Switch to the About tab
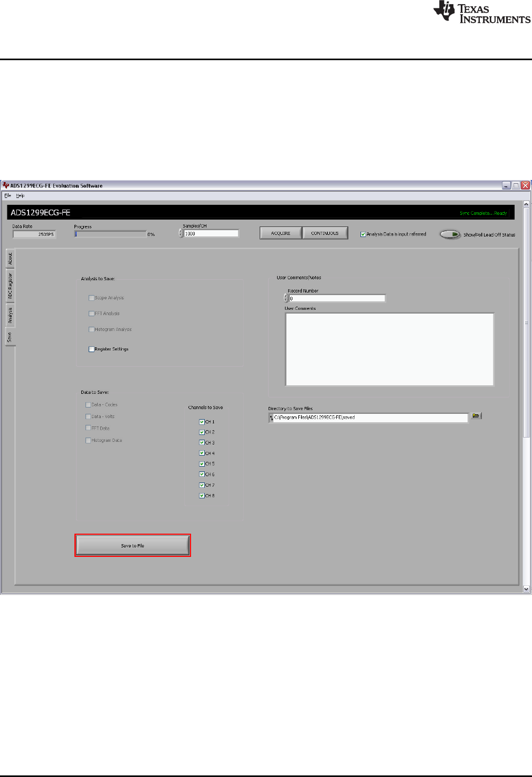Screen dimensions: 532x777 point(10,258)
